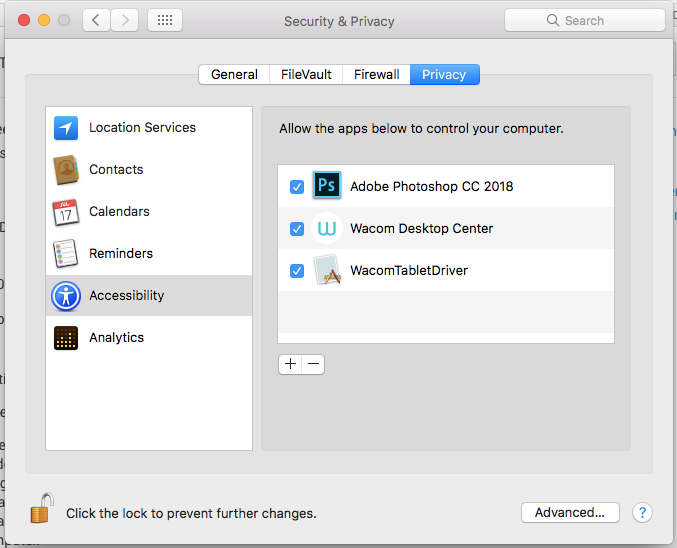This screenshot has width=677, height=548.
Task: Click the Search field
Action: [x=585, y=20]
